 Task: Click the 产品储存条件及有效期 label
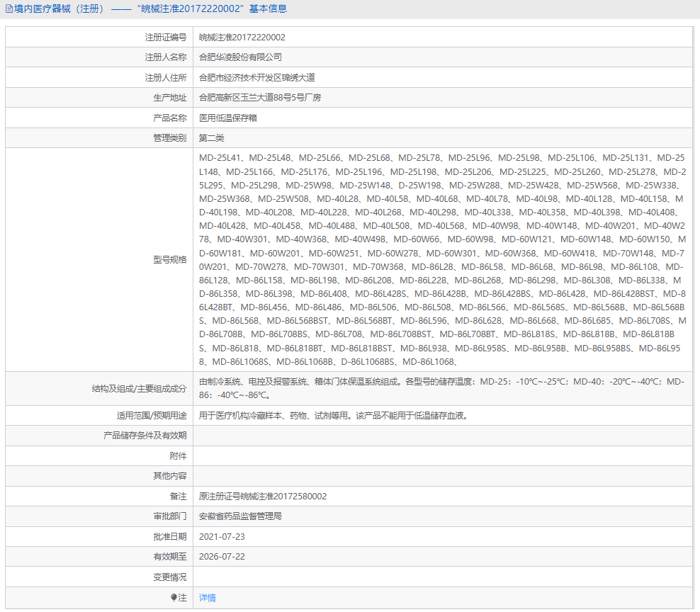(145, 435)
